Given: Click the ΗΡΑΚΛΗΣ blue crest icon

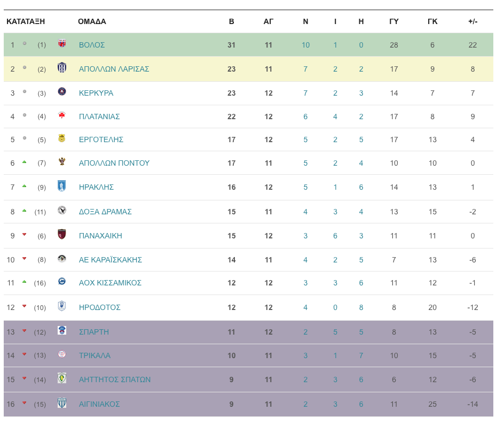Looking at the screenshot, I should [62, 186].
